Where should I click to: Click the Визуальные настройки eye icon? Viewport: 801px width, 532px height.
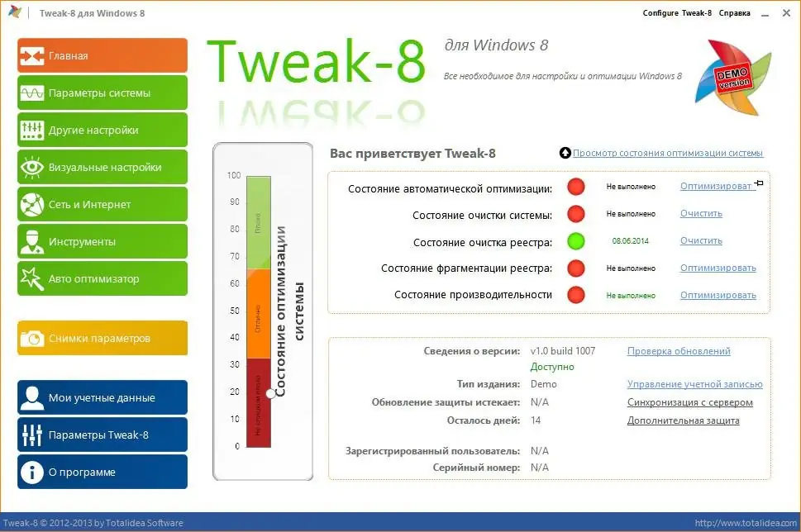(x=31, y=168)
